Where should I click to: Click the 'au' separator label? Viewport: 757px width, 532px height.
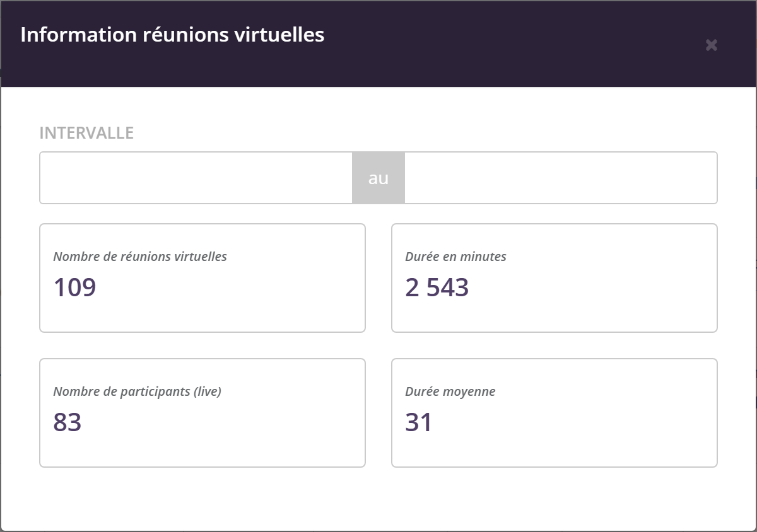(378, 178)
